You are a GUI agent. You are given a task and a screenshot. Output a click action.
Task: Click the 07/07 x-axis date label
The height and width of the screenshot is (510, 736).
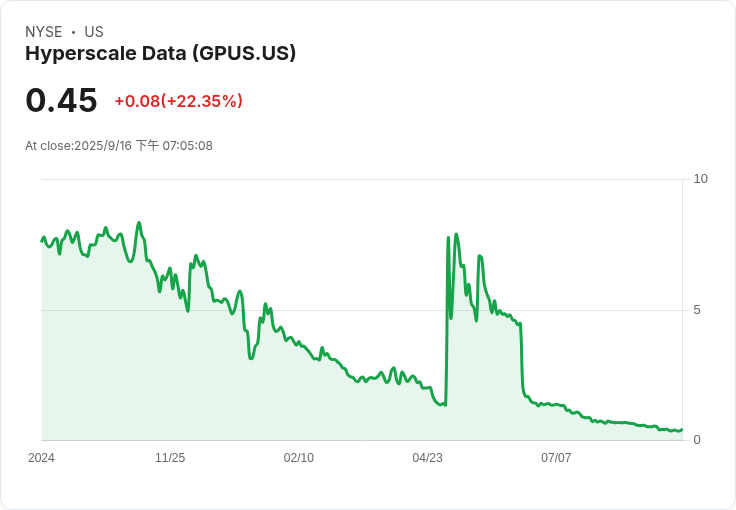pos(556,458)
